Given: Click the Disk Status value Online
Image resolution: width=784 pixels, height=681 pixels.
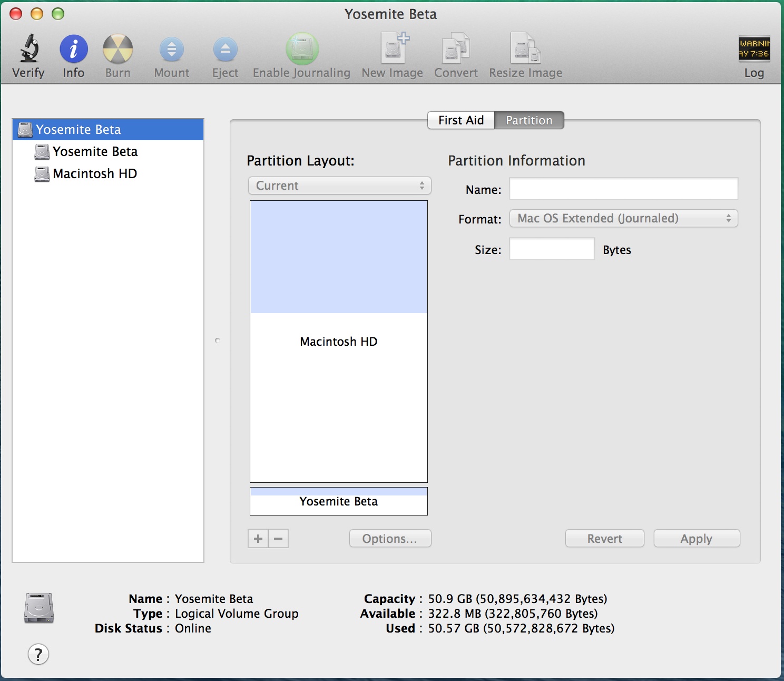Looking at the screenshot, I should pos(193,628).
